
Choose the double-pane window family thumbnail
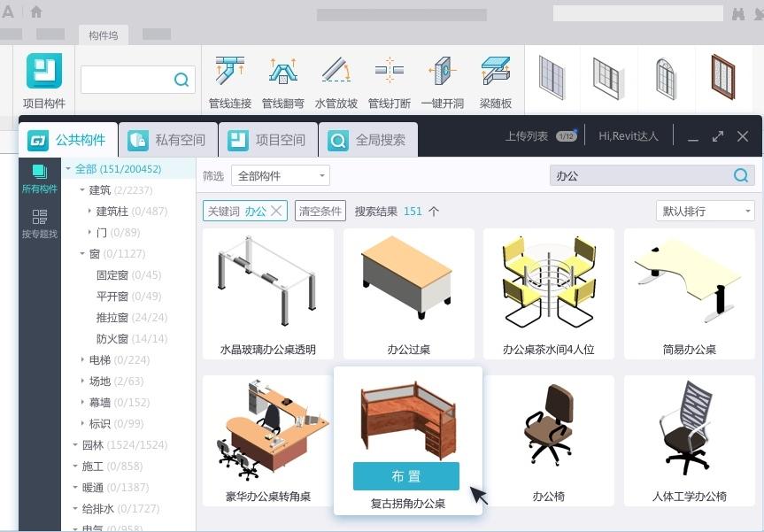coord(608,78)
